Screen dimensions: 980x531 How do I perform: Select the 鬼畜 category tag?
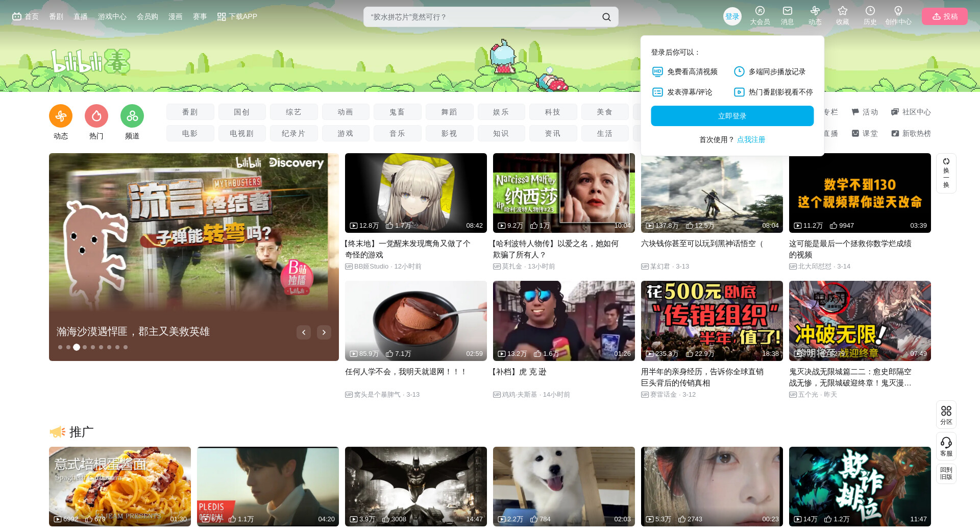pos(397,112)
